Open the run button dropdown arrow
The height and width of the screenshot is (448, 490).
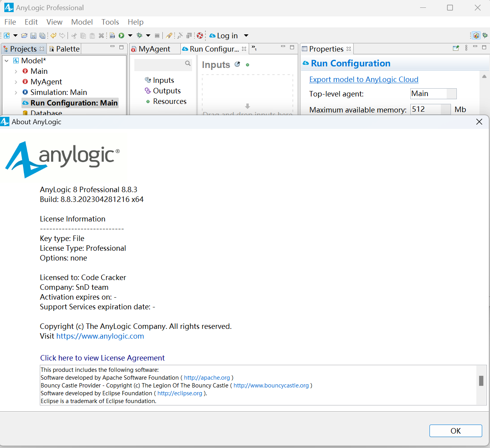pyautogui.click(x=130, y=36)
